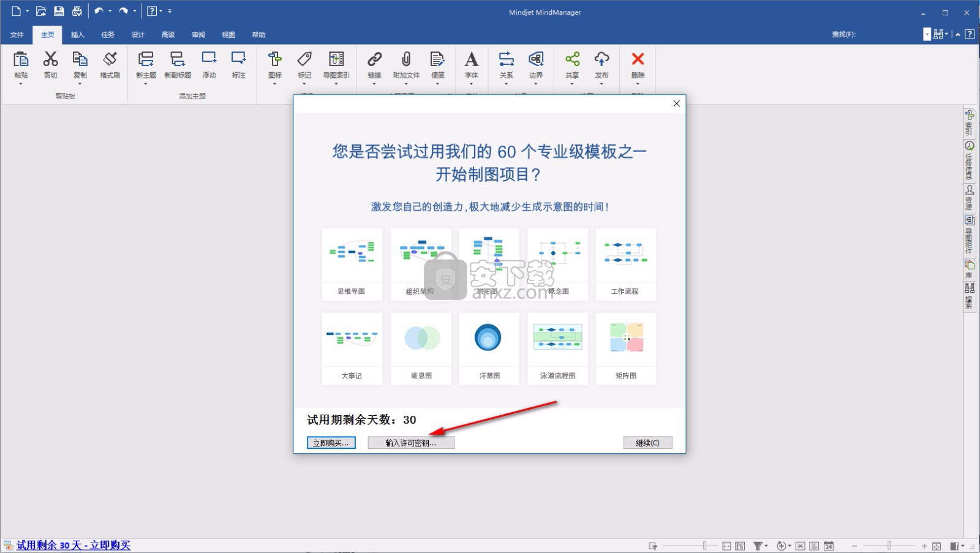This screenshot has height=553, width=980.
Task: Close the template promotion dialog
Action: tap(677, 103)
